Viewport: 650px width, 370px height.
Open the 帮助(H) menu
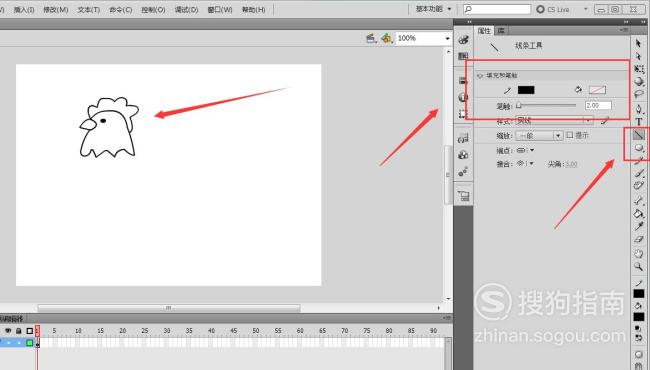pyautogui.click(x=253, y=10)
